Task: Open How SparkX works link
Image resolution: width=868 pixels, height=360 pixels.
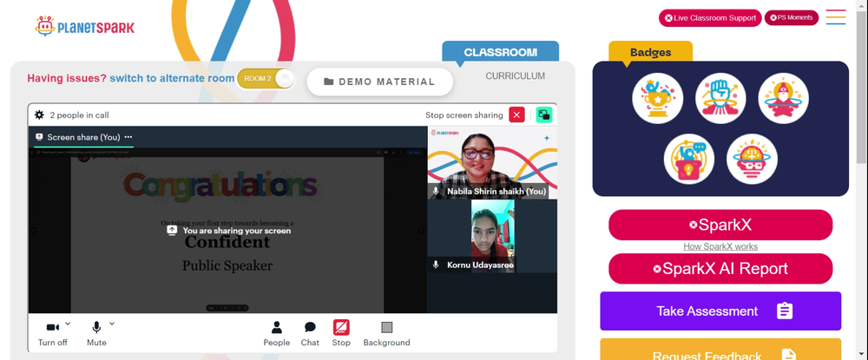Action: [x=720, y=246]
